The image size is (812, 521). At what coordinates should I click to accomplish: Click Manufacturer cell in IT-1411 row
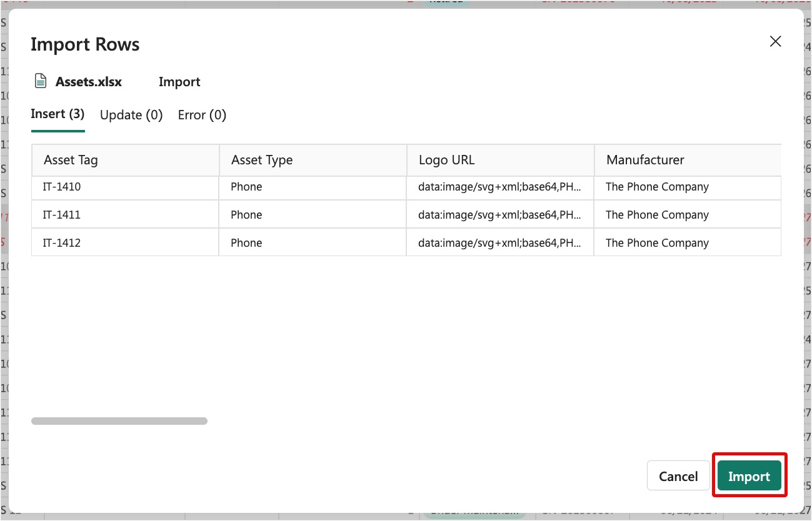(688, 215)
